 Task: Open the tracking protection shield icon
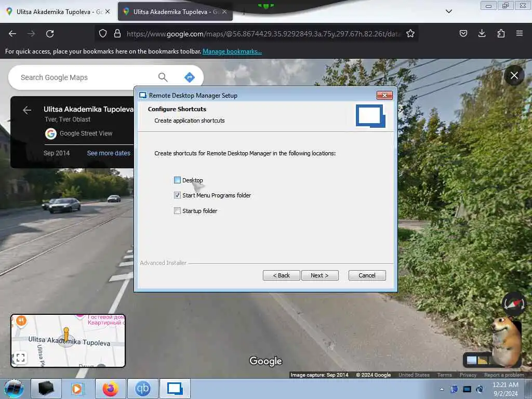(x=103, y=34)
